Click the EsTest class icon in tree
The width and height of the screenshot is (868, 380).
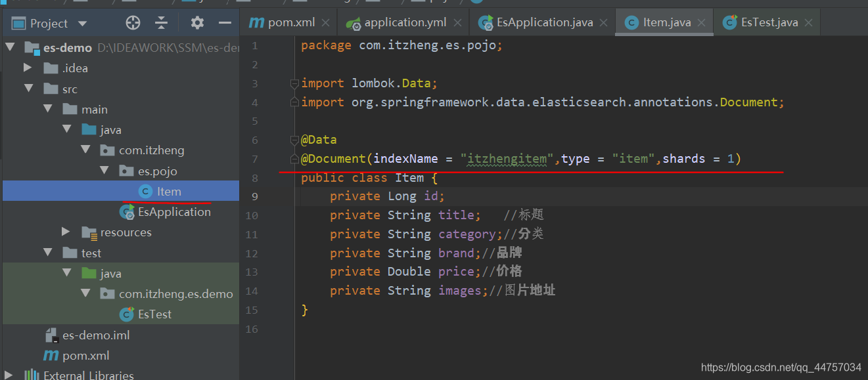point(127,314)
